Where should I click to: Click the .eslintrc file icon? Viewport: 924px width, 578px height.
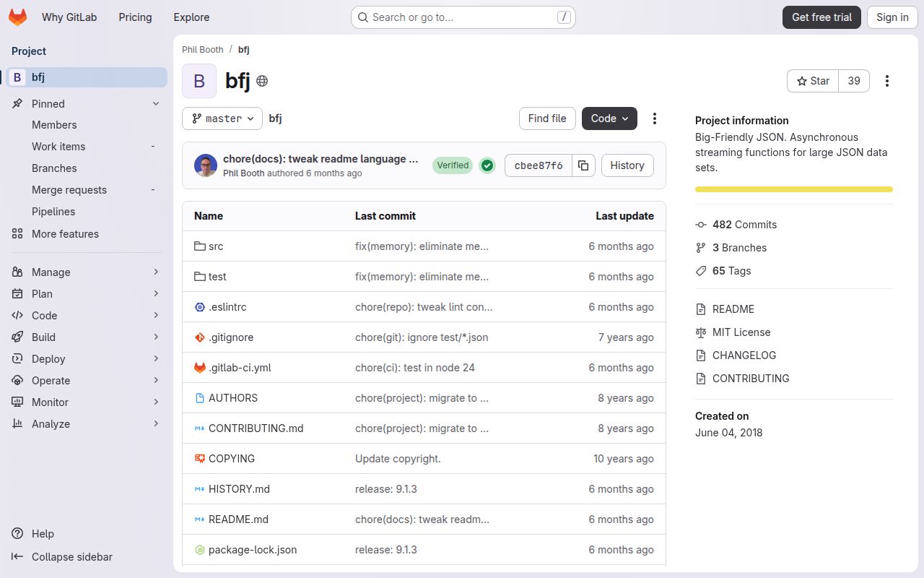pyautogui.click(x=200, y=307)
